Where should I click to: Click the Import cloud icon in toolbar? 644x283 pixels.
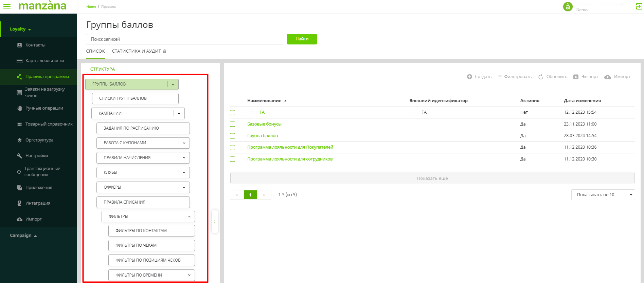click(x=608, y=77)
